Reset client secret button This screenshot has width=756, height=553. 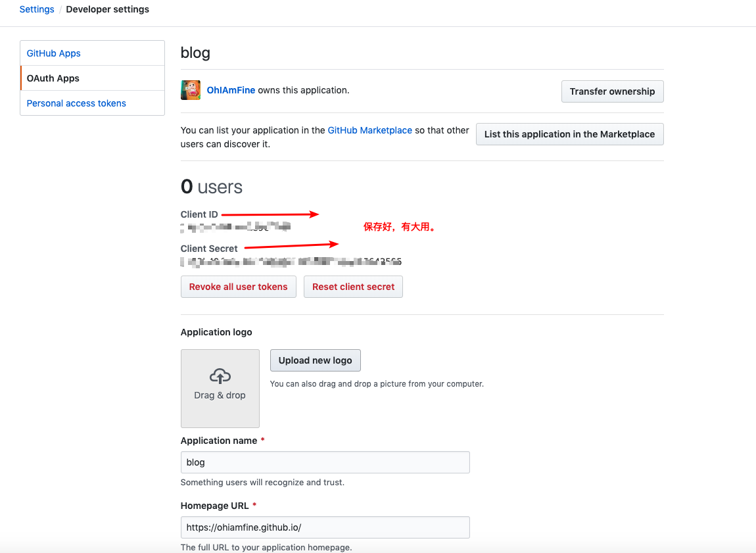(354, 287)
